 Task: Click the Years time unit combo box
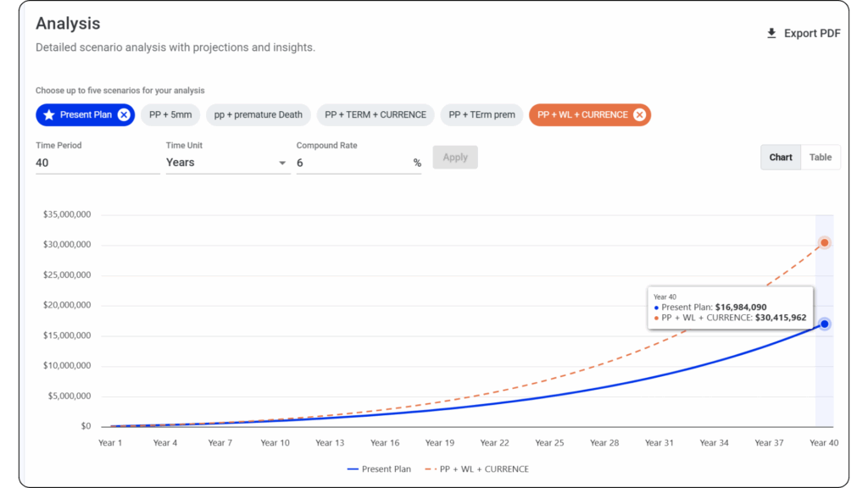(220, 163)
